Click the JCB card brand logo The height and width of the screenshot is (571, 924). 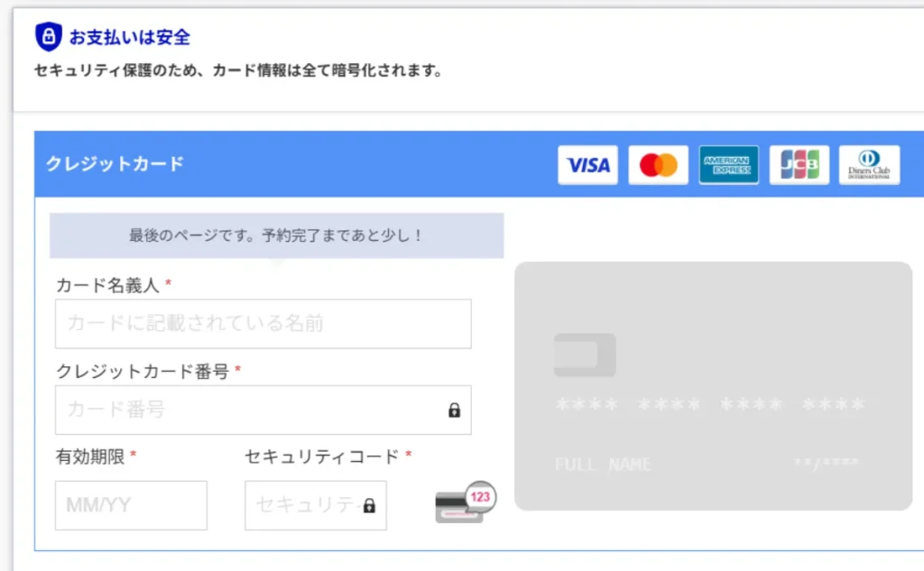(799, 164)
